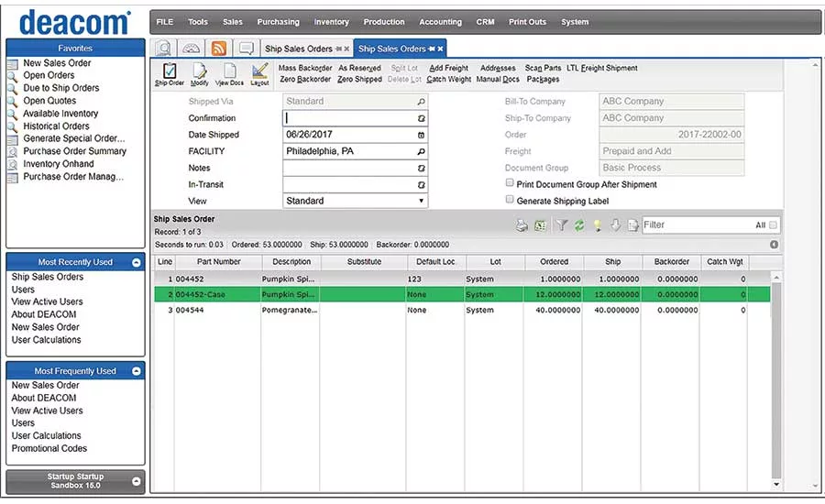Open the Inventory menu
The height and width of the screenshot is (504, 825).
pyautogui.click(x=332, y=22)
